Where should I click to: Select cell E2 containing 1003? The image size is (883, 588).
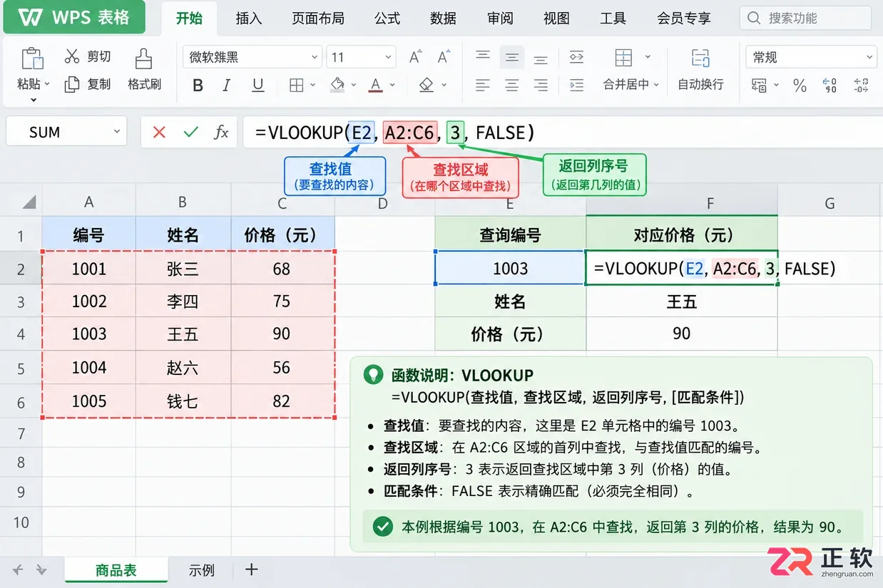pyautogui.click(x=510, y=269)
